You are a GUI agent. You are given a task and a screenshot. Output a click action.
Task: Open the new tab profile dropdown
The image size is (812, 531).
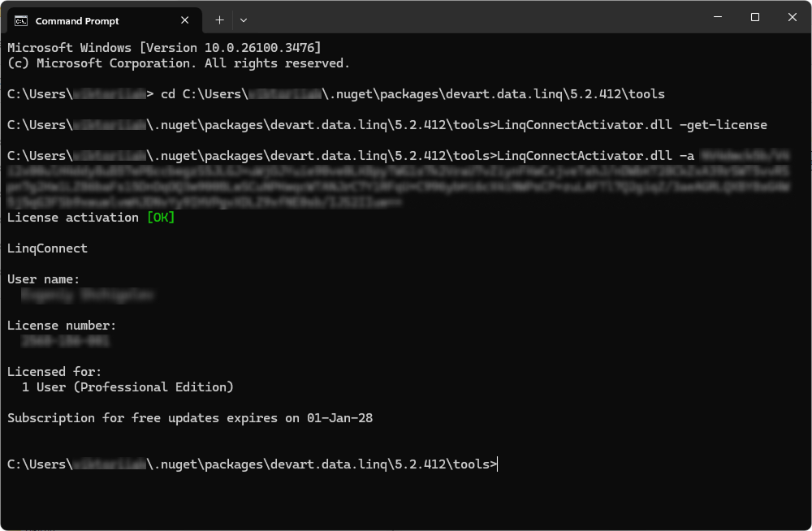243,19
